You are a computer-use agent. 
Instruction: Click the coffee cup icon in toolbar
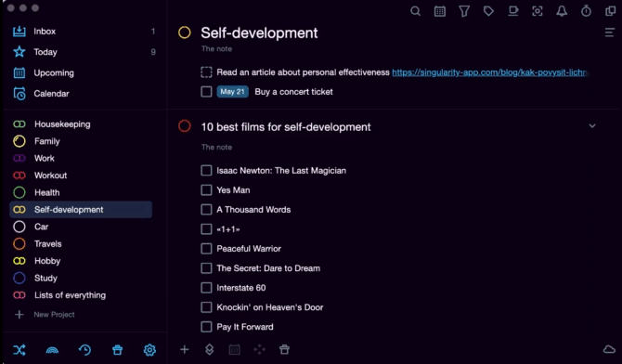pyautogui.click(x=512, y=11)
